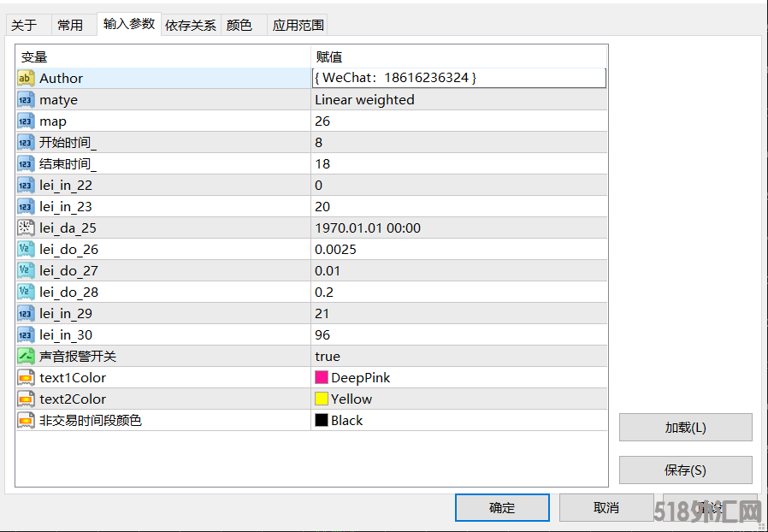Click the 保存(S) button

point(686,470)
